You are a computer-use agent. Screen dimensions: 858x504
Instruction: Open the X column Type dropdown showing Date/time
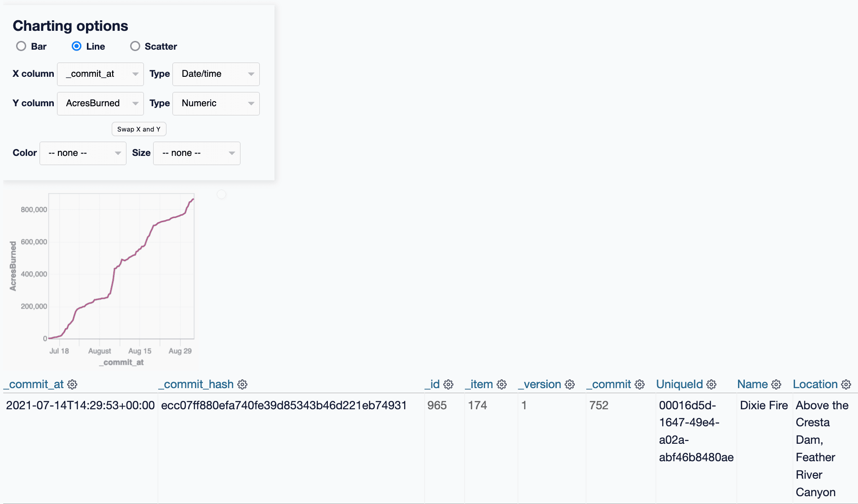[x=216, y=74]
